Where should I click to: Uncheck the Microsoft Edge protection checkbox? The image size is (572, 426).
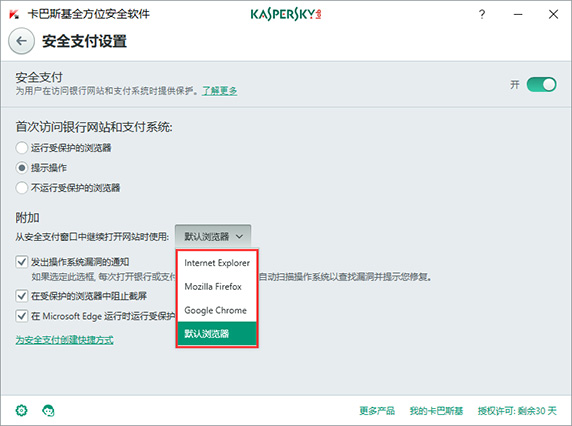[x=22, y=315]
